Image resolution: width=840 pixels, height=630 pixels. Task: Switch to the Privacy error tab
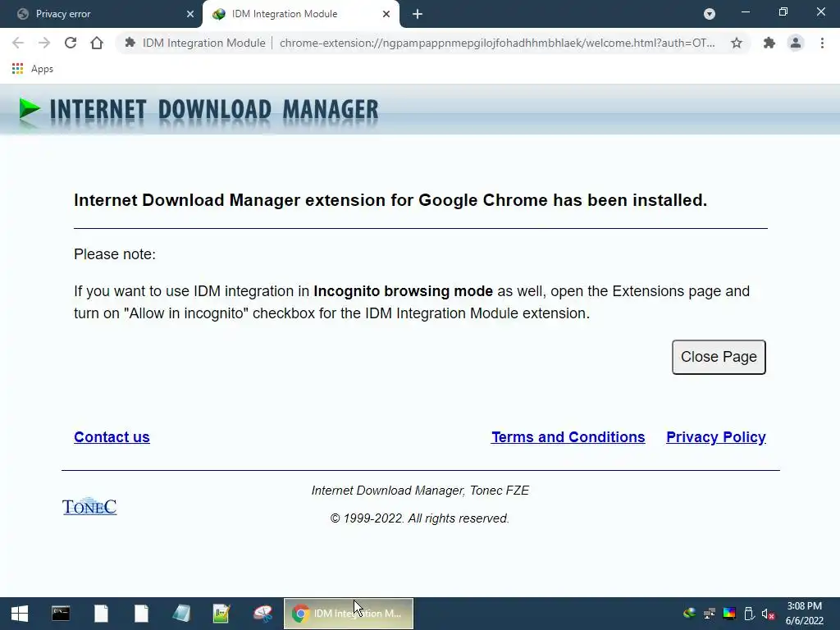[101, 14]
